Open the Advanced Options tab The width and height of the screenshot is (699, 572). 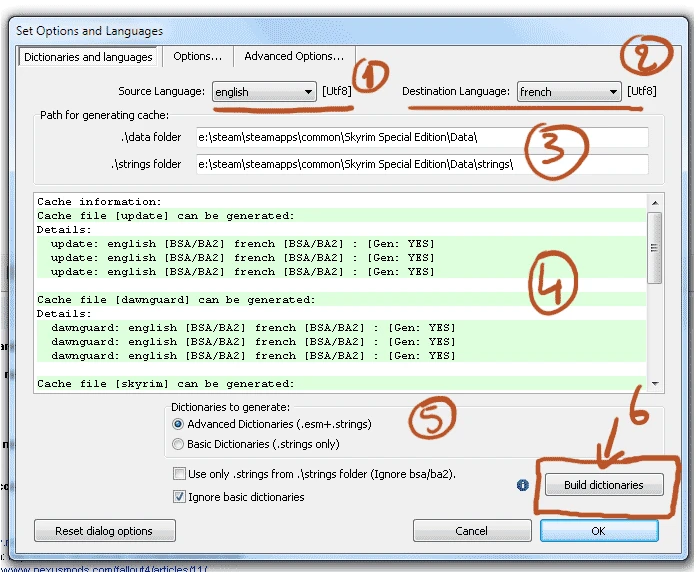pos(293,57)
